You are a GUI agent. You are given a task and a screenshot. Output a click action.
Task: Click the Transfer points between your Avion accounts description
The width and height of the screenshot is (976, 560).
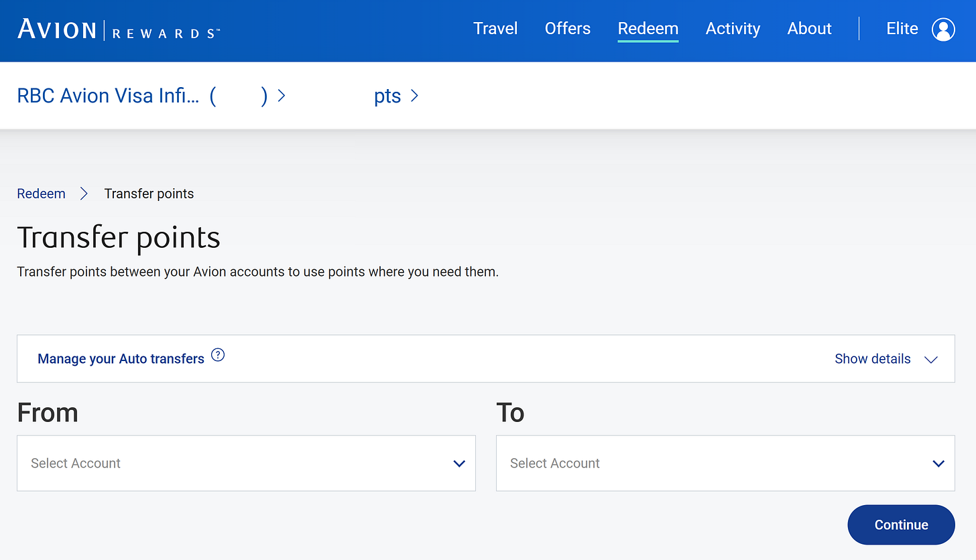258,273
